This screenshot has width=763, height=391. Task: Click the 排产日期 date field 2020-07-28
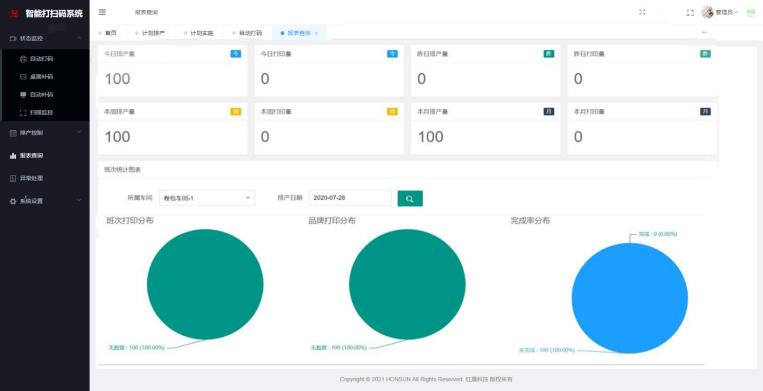click(x=350, y=198)
